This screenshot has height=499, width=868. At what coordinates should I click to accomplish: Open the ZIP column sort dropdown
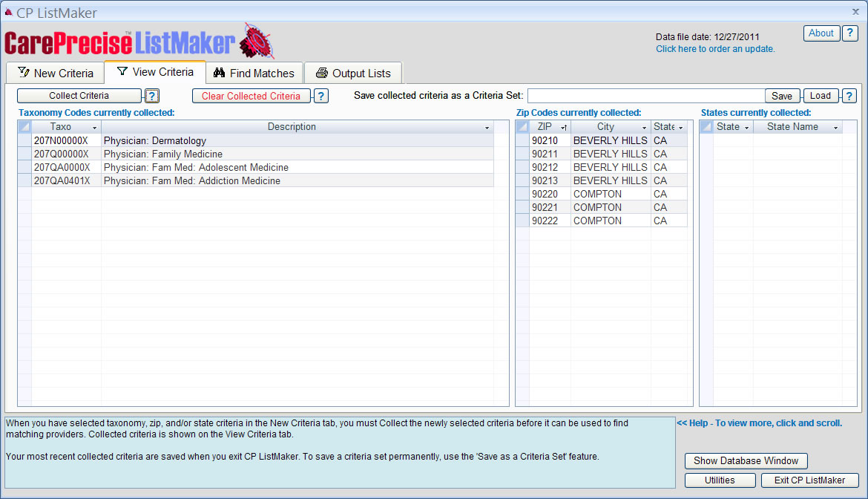564,128
